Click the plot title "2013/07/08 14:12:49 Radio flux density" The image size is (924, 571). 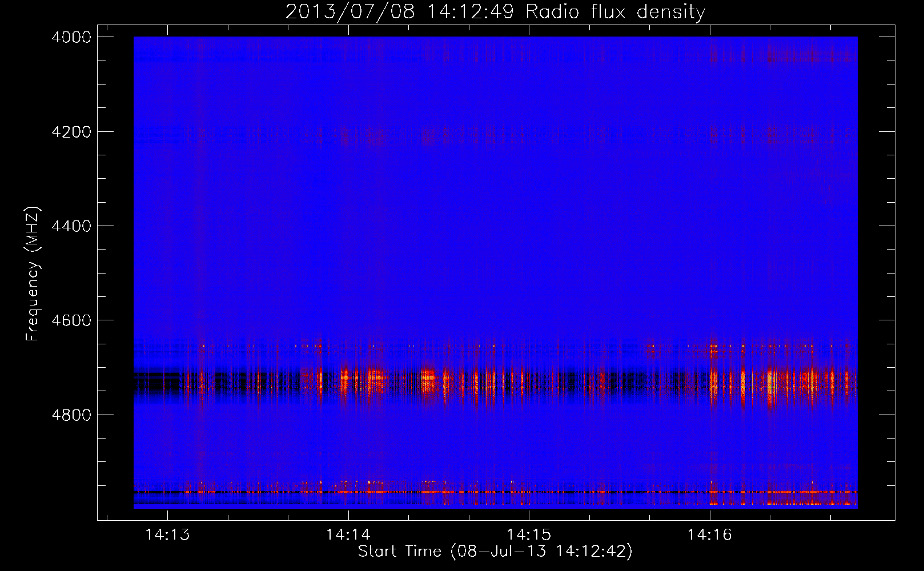coord(495,12)
